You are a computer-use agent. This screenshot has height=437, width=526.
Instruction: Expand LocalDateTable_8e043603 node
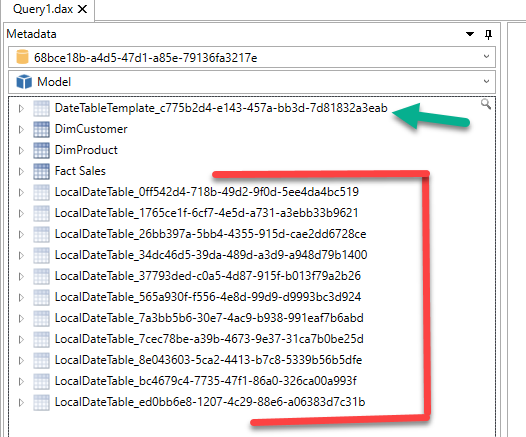click(x=21, y=361)
